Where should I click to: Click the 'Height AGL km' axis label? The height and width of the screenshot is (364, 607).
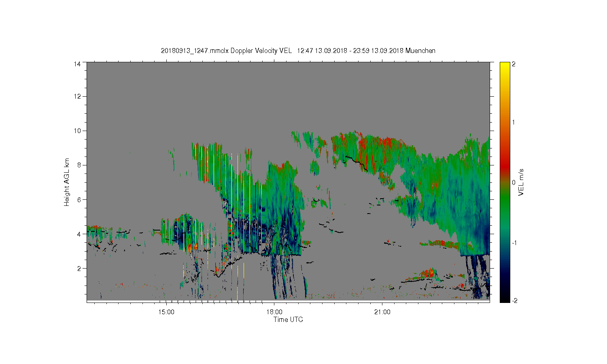coord(66,182)
